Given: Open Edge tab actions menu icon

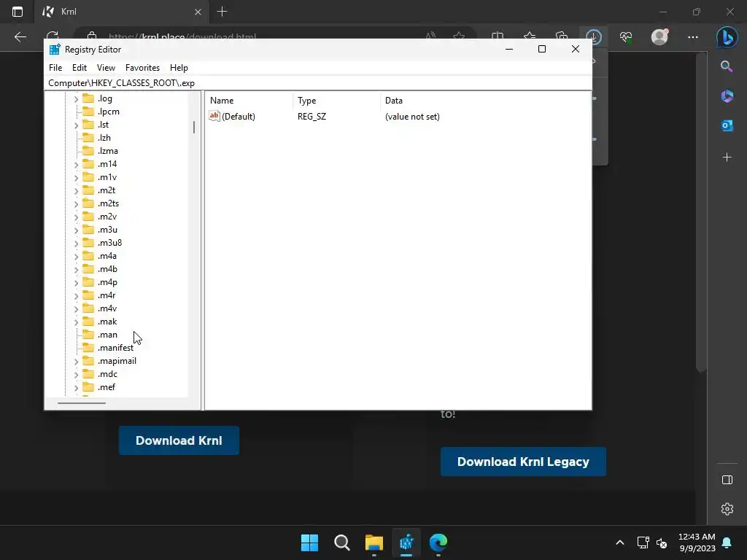Looking at the screenshot, I should (18, 12).
